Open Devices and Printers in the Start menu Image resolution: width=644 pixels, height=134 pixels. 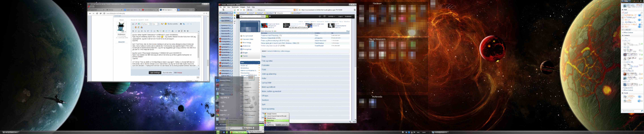pos(250,111)
